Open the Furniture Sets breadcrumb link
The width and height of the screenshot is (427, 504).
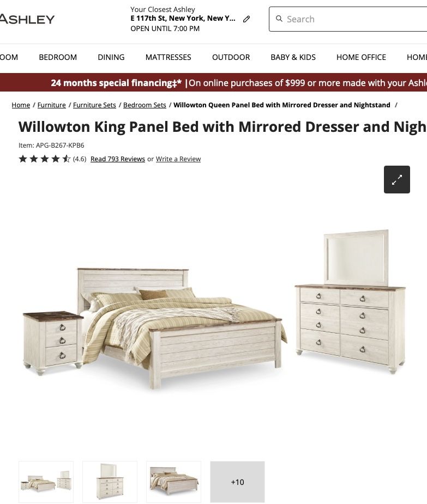point(94,105)
